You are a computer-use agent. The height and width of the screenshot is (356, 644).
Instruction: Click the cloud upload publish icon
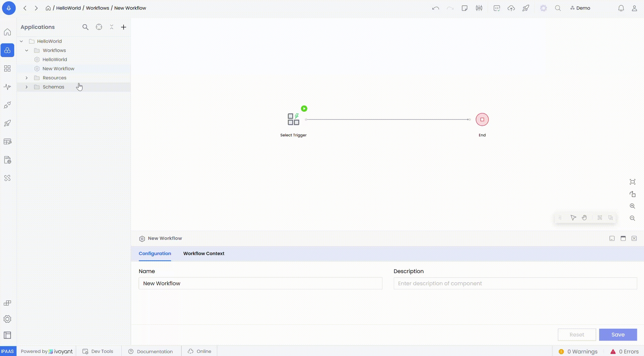511,8
